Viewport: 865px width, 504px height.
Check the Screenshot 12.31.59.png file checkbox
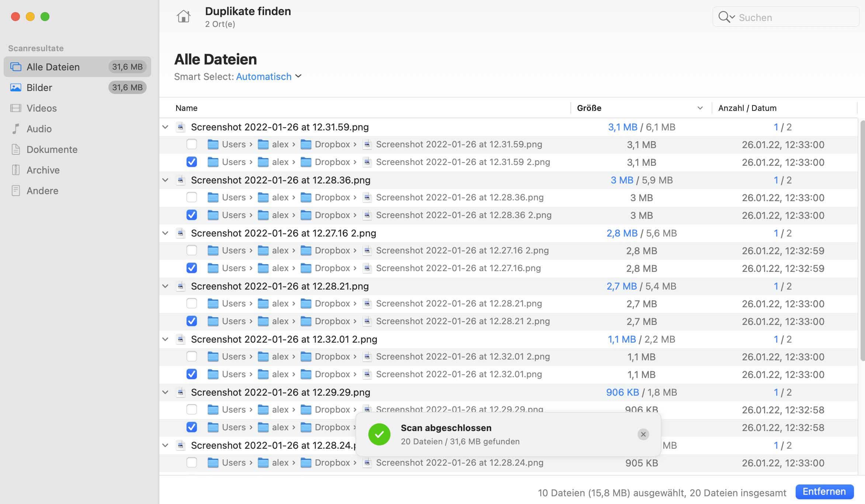coord(192,144)
